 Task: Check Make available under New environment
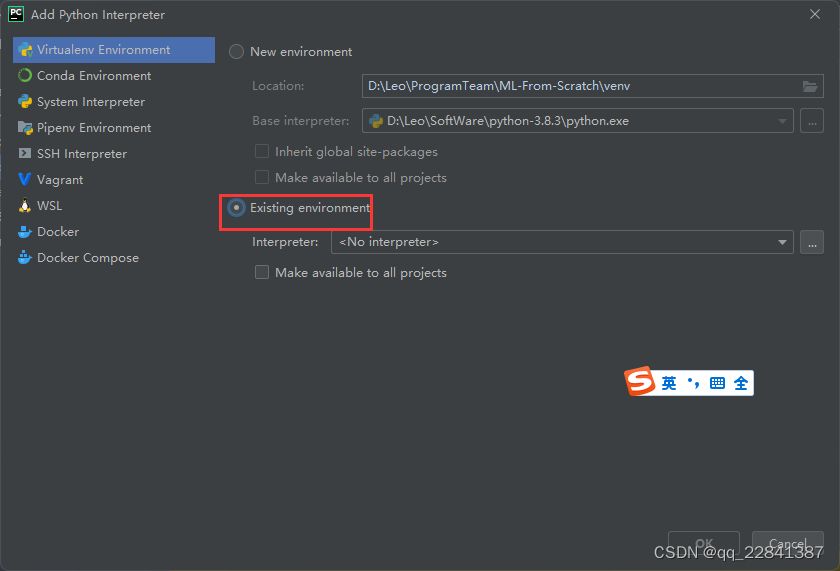tap(262, 177)
